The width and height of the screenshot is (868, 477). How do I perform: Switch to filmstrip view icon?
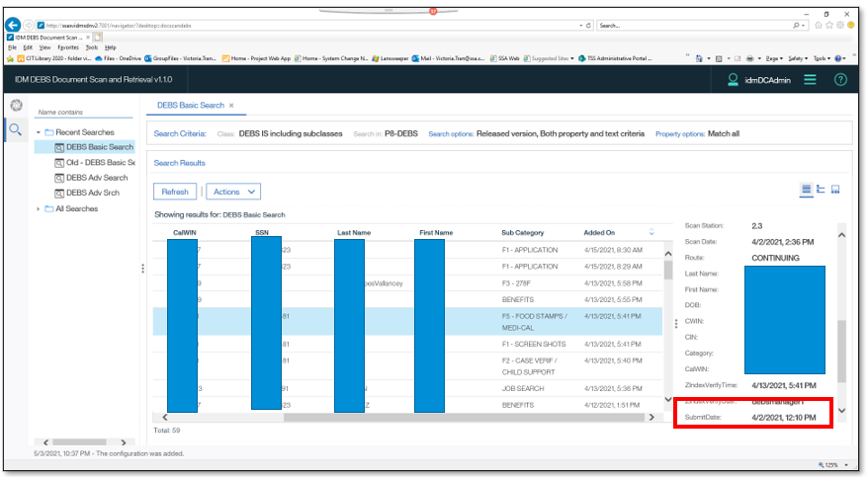(x=835, y=190)
